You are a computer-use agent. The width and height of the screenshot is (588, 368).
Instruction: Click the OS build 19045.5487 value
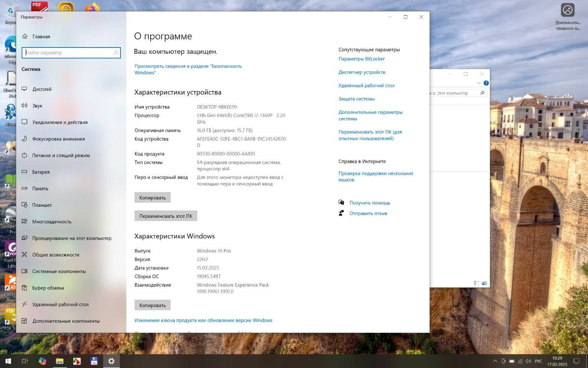(209, 276)
